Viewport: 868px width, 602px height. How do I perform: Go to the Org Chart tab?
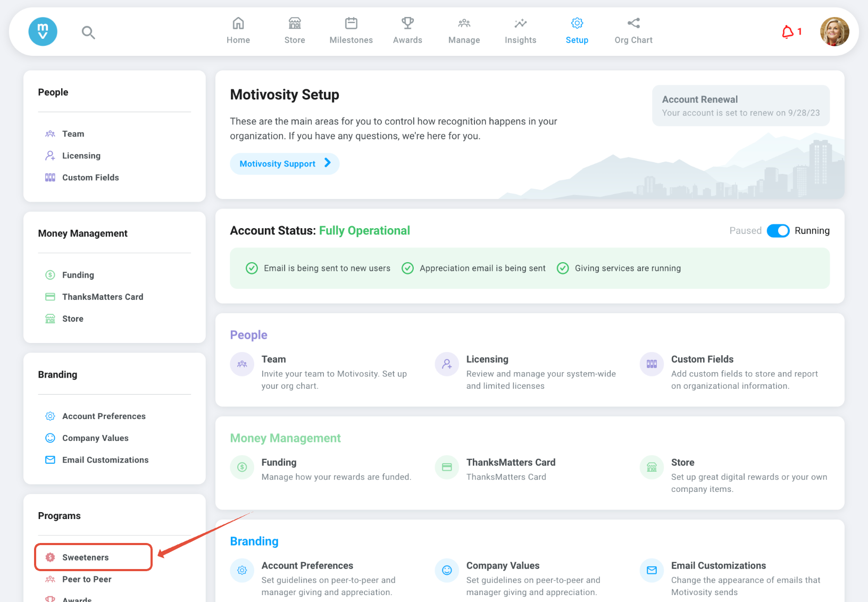(633, 31)
